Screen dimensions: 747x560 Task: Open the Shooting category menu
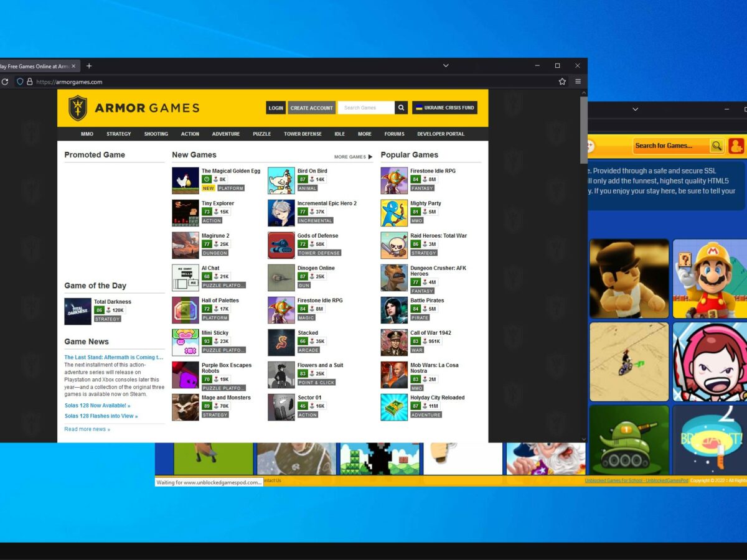(x=156, y=134)
